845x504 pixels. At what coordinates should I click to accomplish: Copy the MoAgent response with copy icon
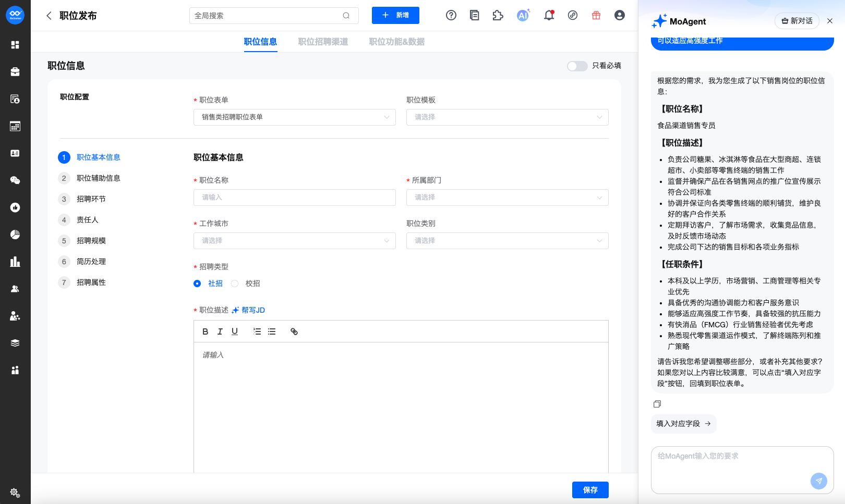657,404
